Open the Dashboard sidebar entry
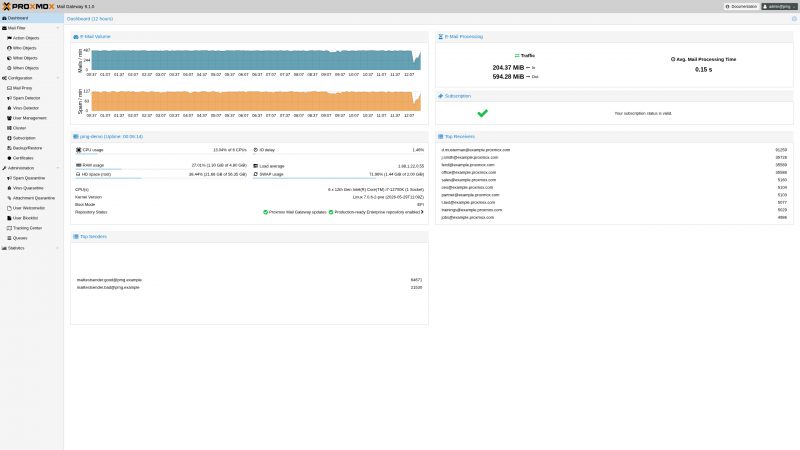This screenshot has width=800, height=450. coord(32,18)
